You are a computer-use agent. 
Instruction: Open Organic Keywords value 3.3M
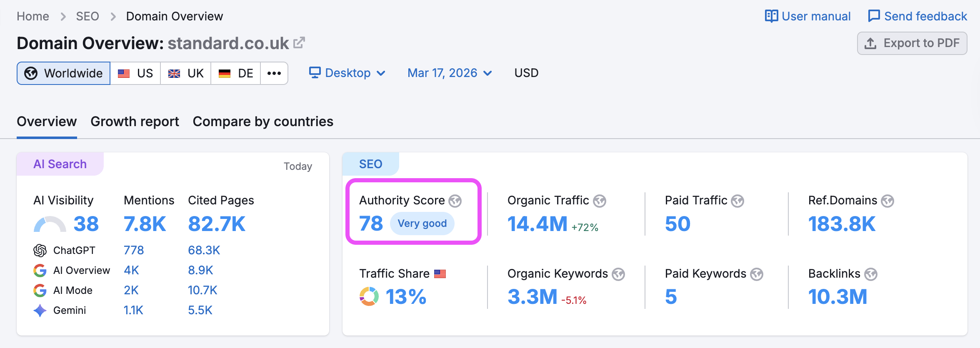[x=532, y=297]
